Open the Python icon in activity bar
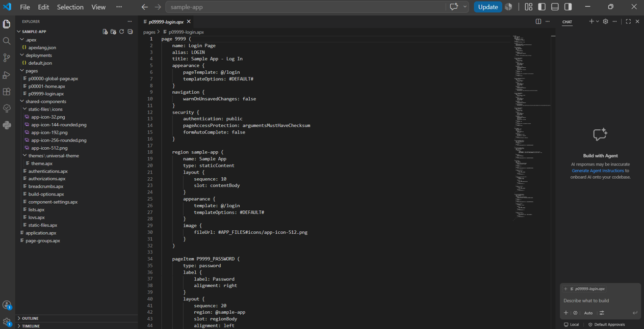This screenshot has height=329, width=644. coord(7,125)
